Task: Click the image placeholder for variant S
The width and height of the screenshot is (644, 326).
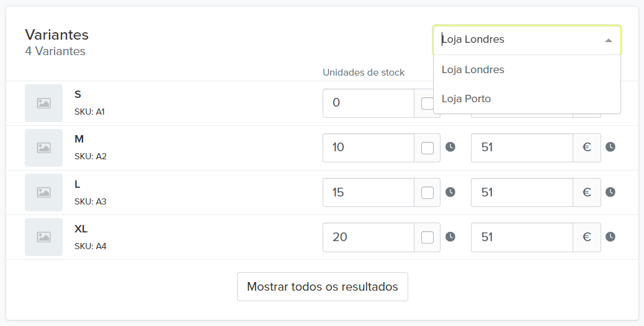Action: (x=43, y=103)
